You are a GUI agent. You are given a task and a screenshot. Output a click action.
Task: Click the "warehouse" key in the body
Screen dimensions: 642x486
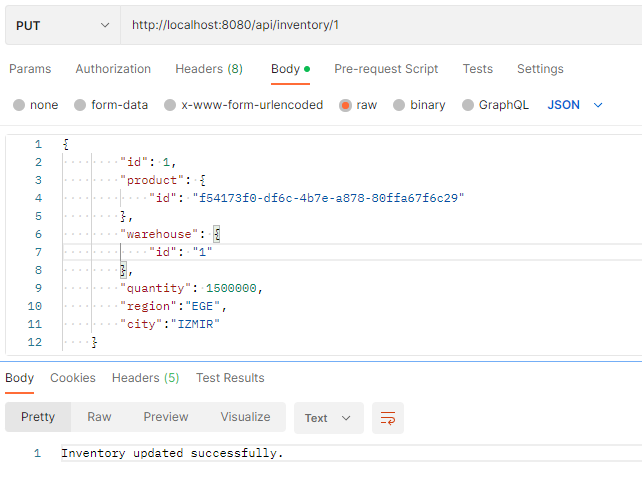tap(159, 234)
